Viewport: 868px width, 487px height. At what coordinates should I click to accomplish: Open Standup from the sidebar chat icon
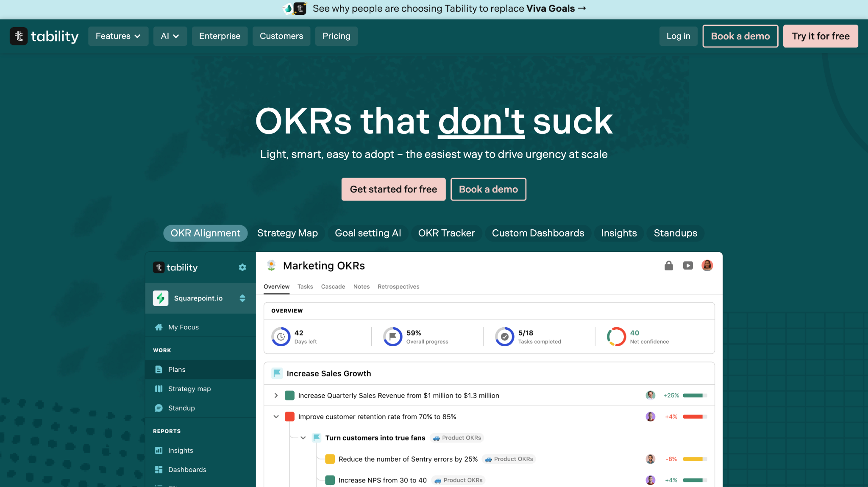pos(159,408)
